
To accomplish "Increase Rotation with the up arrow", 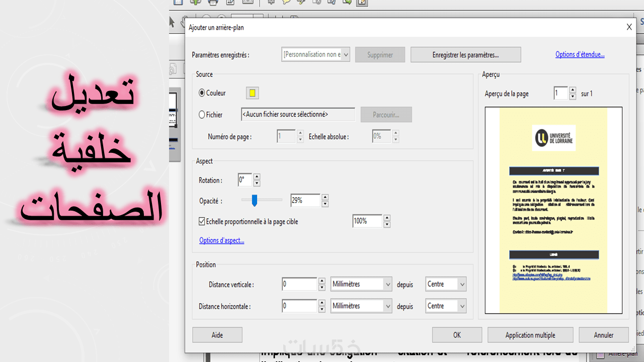I will (257, 177).
